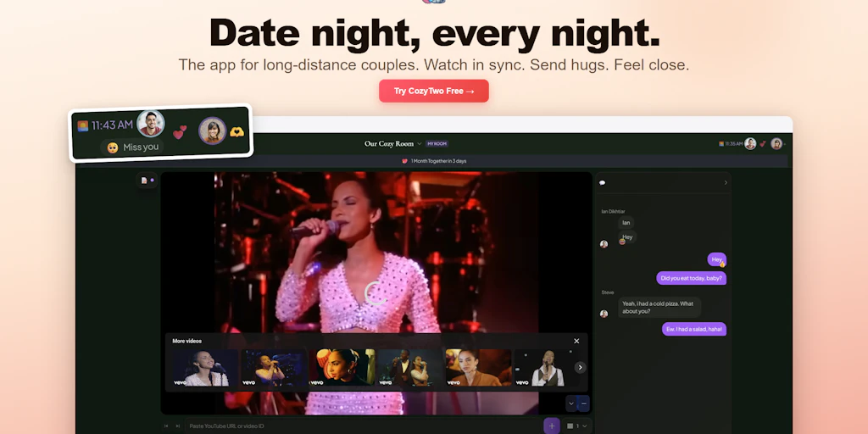This screenshot has width=868, height=434.
Task: Click Steve's avatar beside the cold pizza message
Action: [604, 314]
